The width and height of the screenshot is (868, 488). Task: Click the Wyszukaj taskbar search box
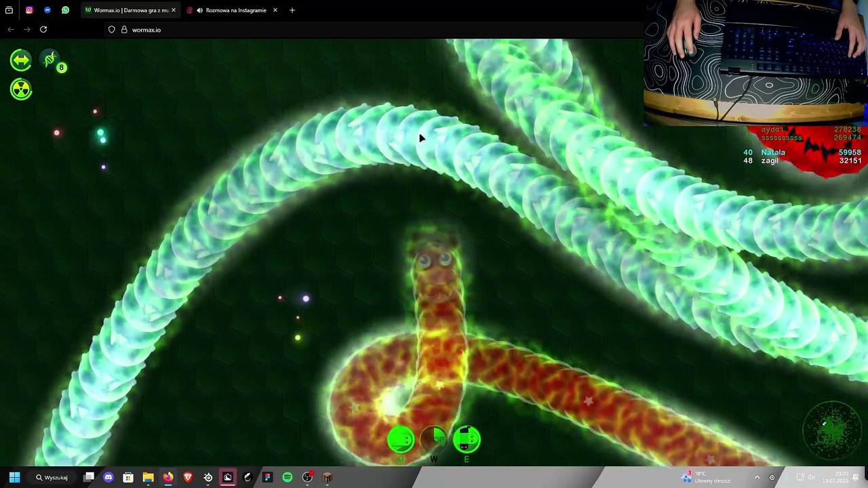pos(52,477)
